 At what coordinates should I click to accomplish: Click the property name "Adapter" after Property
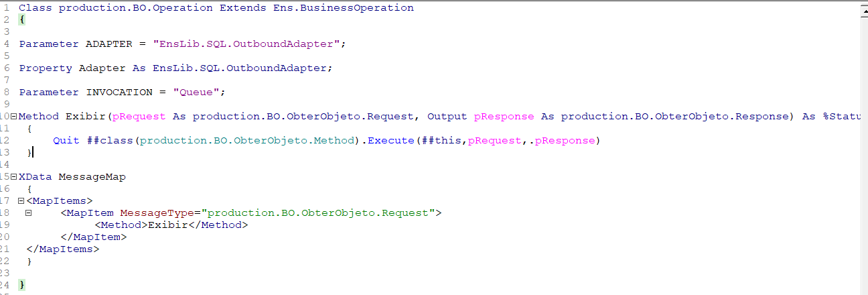point(102,68)
